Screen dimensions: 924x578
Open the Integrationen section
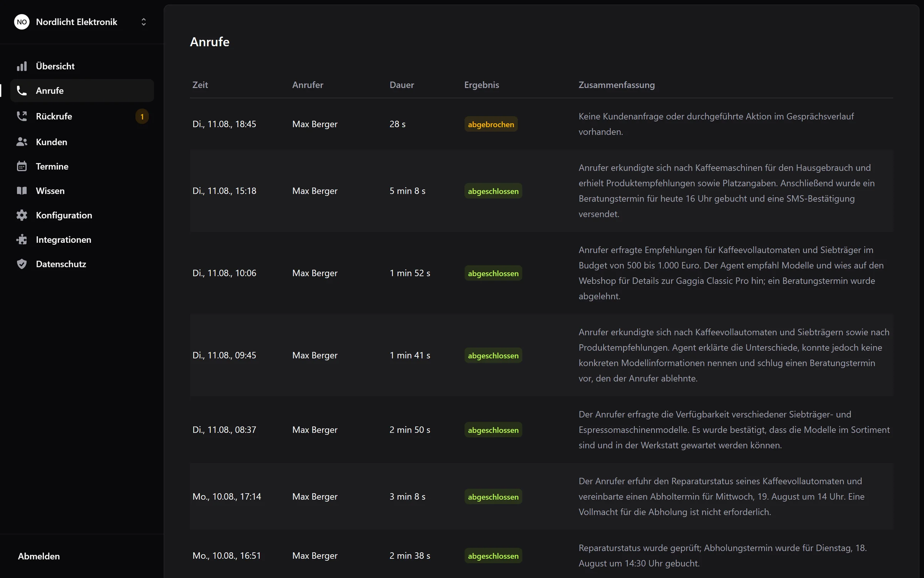point(82,240)
